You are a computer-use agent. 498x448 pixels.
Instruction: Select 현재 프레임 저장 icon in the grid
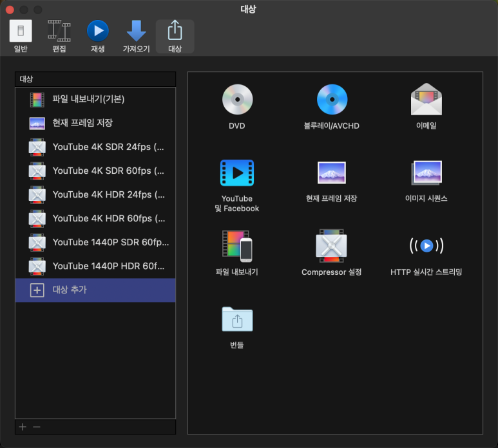[x=332, y=173]
